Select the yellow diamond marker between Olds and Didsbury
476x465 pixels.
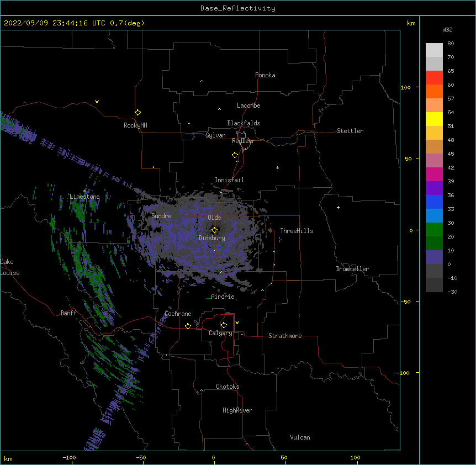214,230
